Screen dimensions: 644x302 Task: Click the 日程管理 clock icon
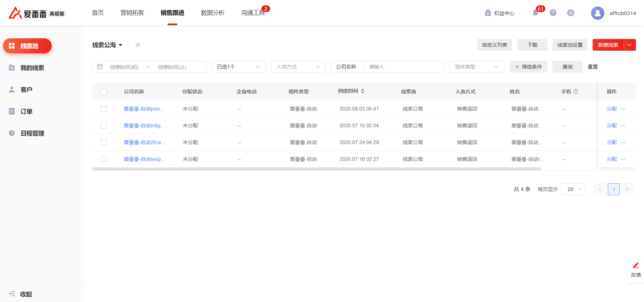click(12, 133)
